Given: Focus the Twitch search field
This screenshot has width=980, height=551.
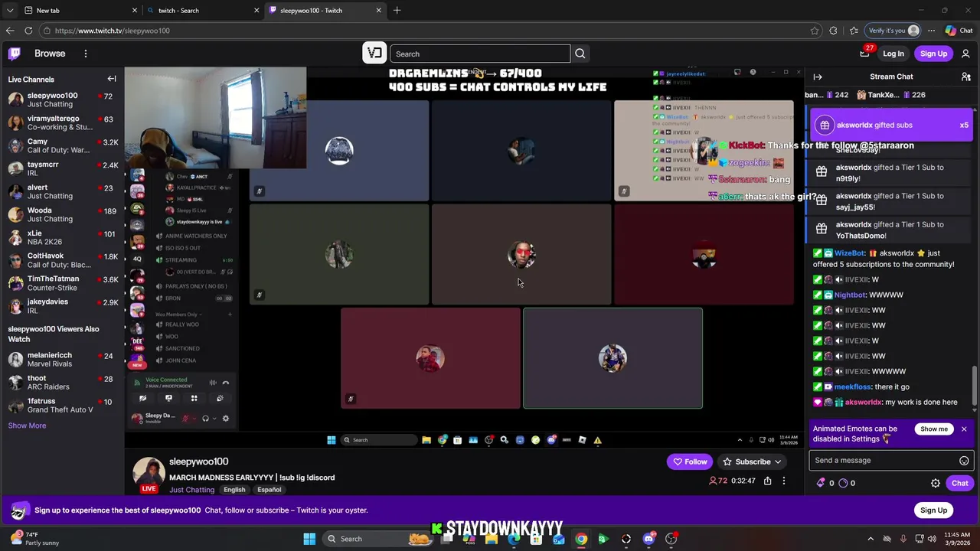Looking at the screenshot, I should coord(480,54).
